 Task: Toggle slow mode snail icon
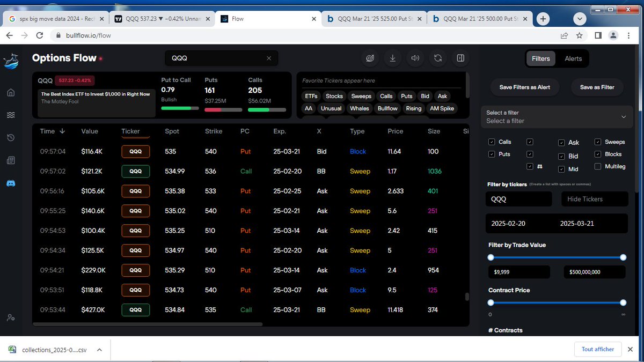[370, 58]
